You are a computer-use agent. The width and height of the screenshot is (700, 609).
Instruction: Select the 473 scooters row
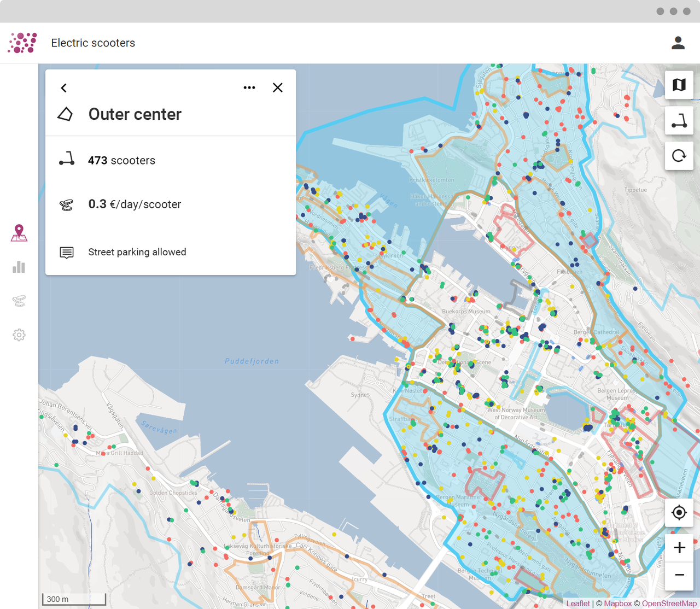click(x=121, y=161)
